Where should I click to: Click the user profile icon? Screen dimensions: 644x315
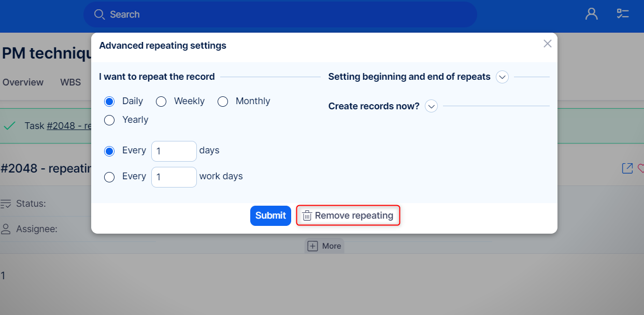pyautogui.click(x=591, y=14)
